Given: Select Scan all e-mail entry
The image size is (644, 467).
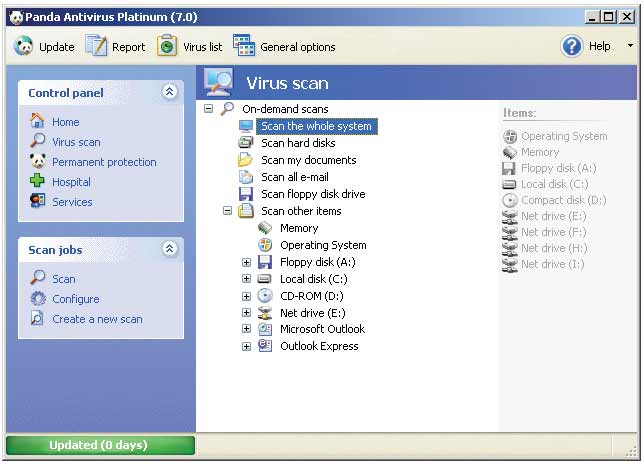Looking at the screenshot, I should [x=294, y=177].
